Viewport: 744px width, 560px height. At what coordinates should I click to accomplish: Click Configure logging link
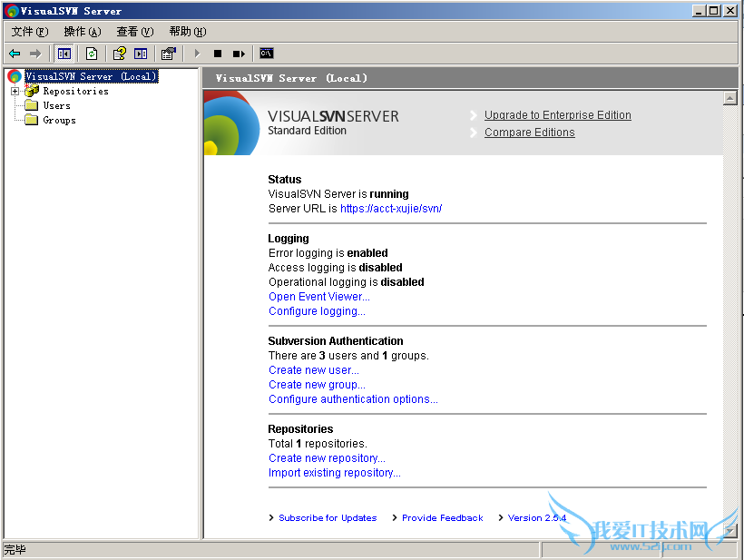pyautogui.click(x=317, y=311)
